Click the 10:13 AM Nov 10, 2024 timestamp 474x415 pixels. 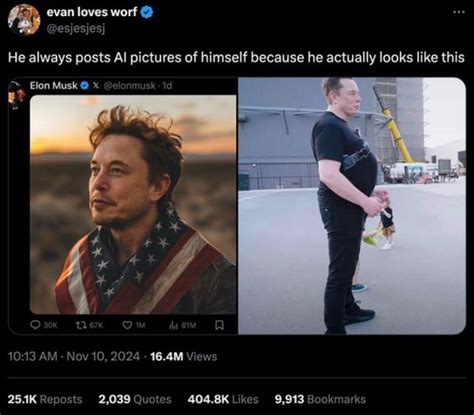[74, 357]
